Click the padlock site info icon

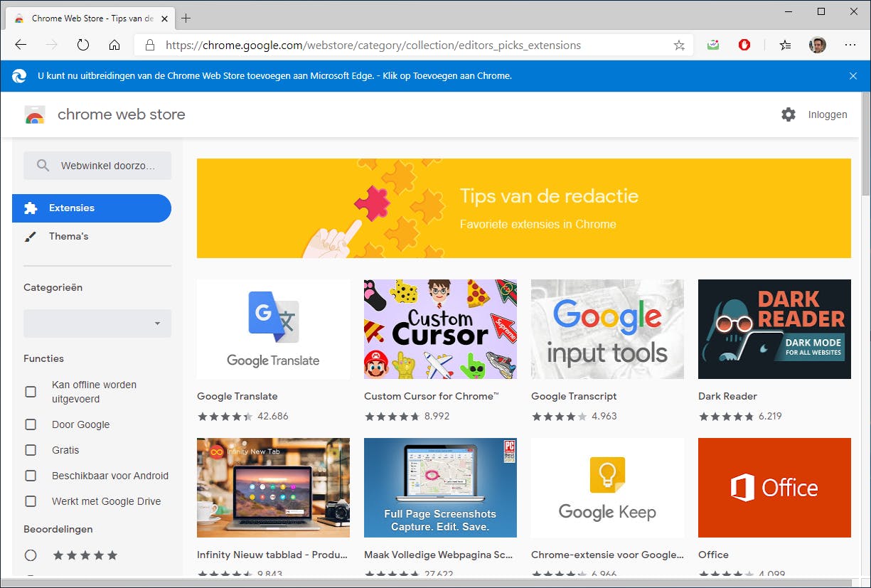(149, 45)
